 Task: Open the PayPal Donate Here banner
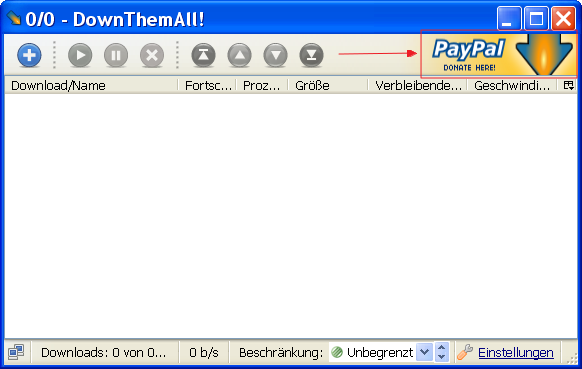(499, 54)
